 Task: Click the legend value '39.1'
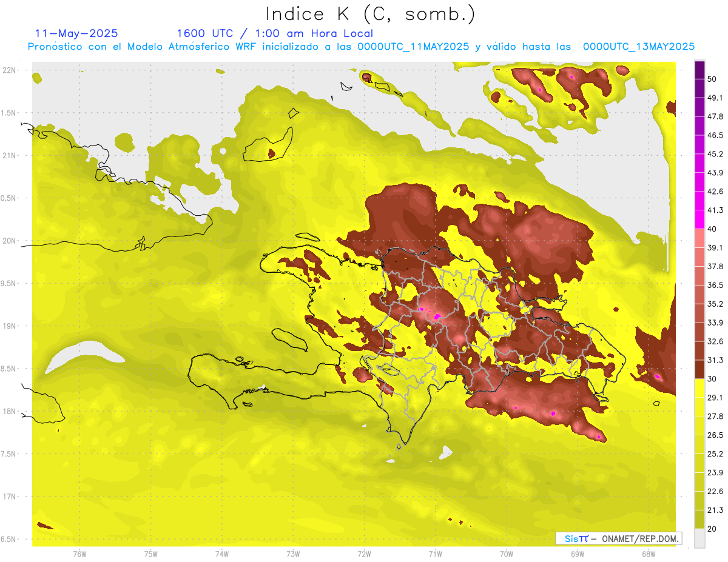pos(715,247)
